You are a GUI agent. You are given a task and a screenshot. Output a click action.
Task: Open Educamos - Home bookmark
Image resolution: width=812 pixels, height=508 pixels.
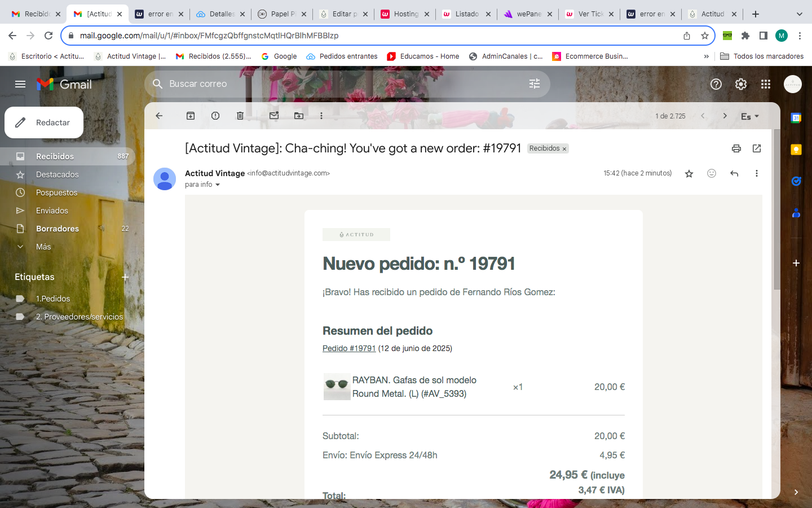[x=423, y=56]
